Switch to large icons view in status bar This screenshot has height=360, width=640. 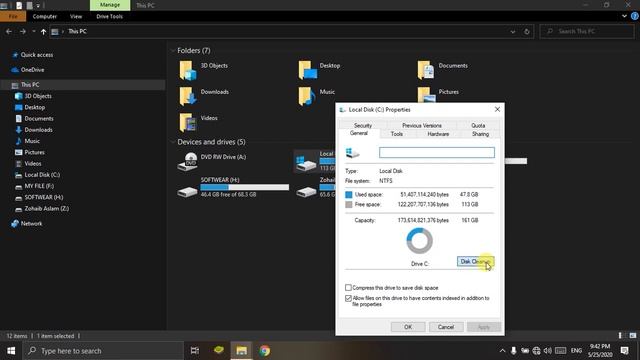click(x=633, y=336)
